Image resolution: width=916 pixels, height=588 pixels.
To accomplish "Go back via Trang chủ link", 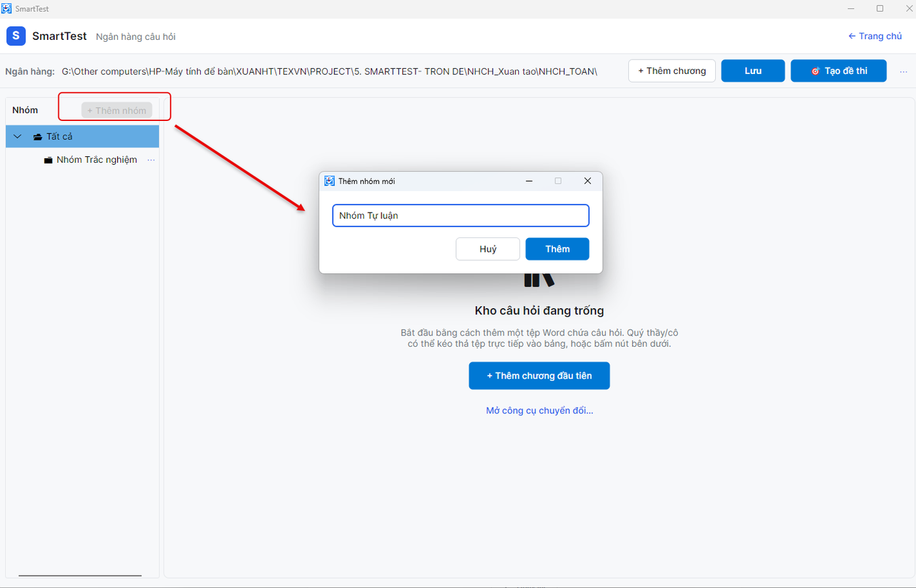I will point(875,36).
